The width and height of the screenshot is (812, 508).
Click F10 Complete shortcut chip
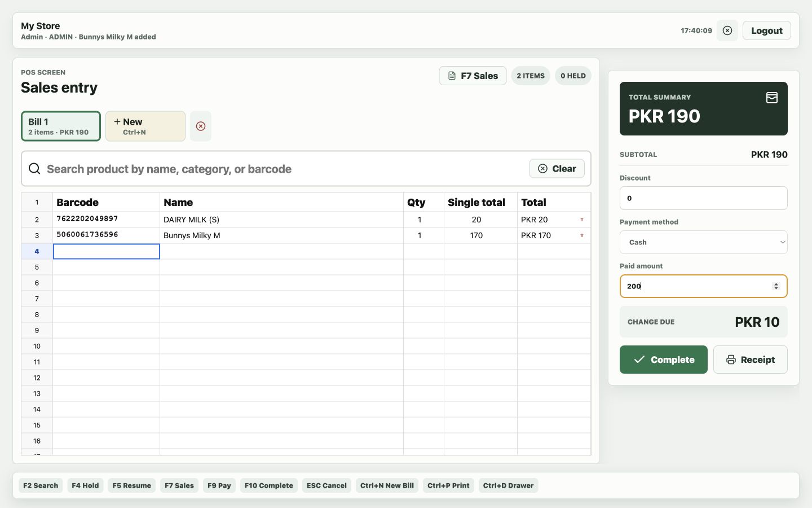pyautogui.click(x=269, y=485)
